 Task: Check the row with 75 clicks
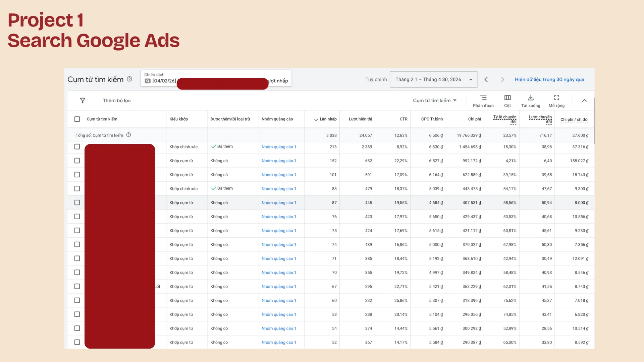77,231
